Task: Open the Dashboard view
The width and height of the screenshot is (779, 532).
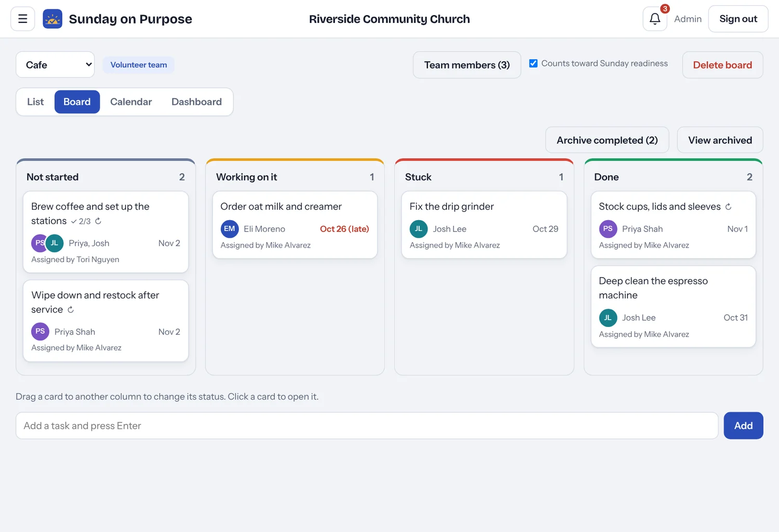Action: pyautogui.click(x=196, y=102)
